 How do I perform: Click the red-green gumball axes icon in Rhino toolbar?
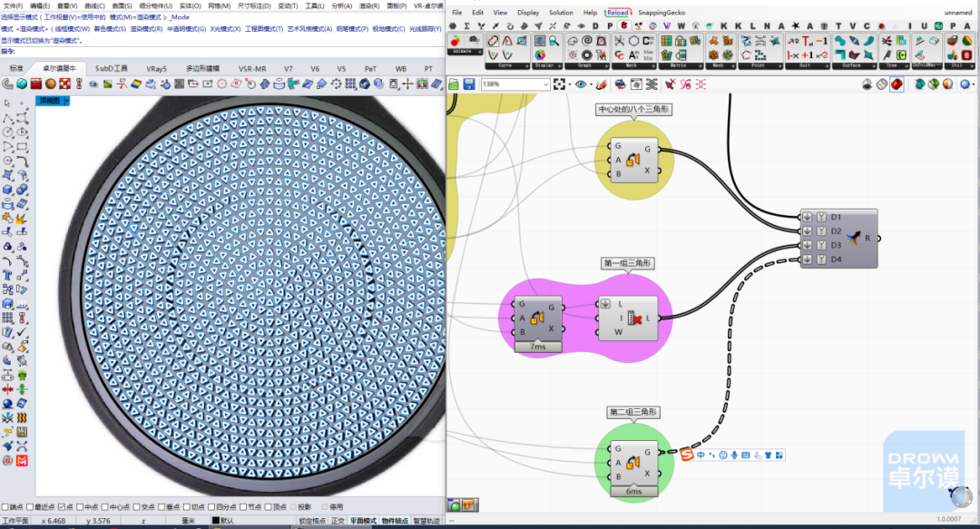407,83
